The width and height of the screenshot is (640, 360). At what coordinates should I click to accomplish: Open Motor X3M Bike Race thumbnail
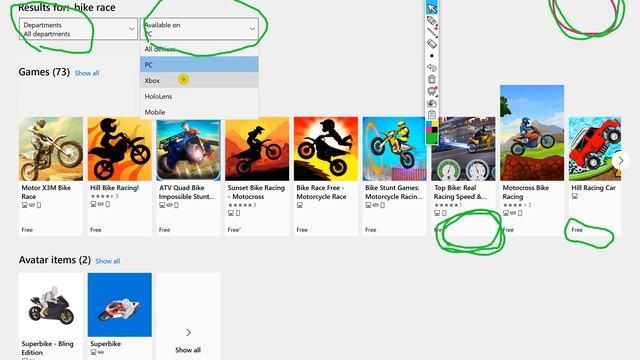pyautogui.click(x=51, y=149)
